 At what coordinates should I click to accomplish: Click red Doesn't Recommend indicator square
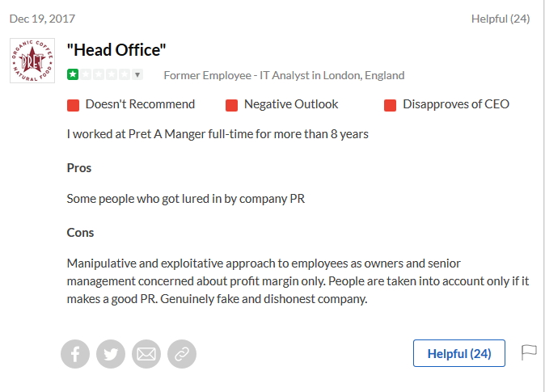(x=73, y=104)
